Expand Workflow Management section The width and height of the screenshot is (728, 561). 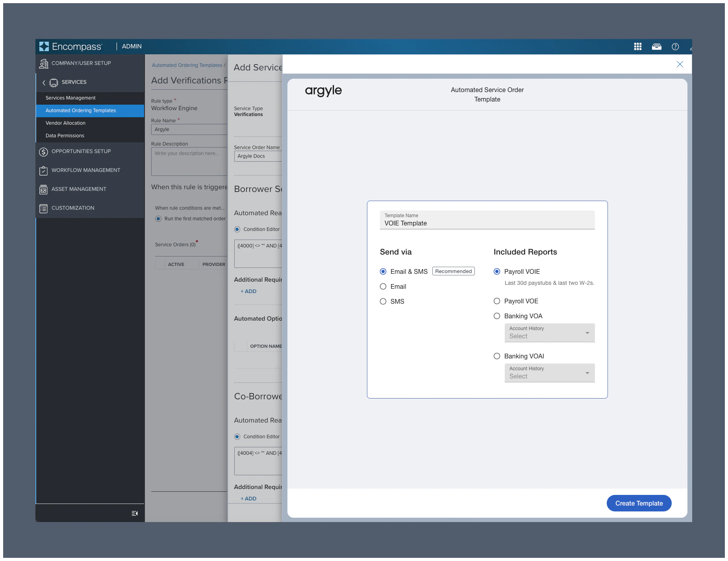[90, 170]
